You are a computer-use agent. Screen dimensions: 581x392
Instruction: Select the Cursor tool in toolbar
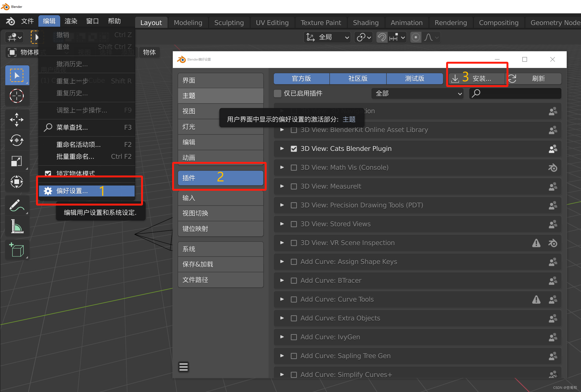pos(16,96)
